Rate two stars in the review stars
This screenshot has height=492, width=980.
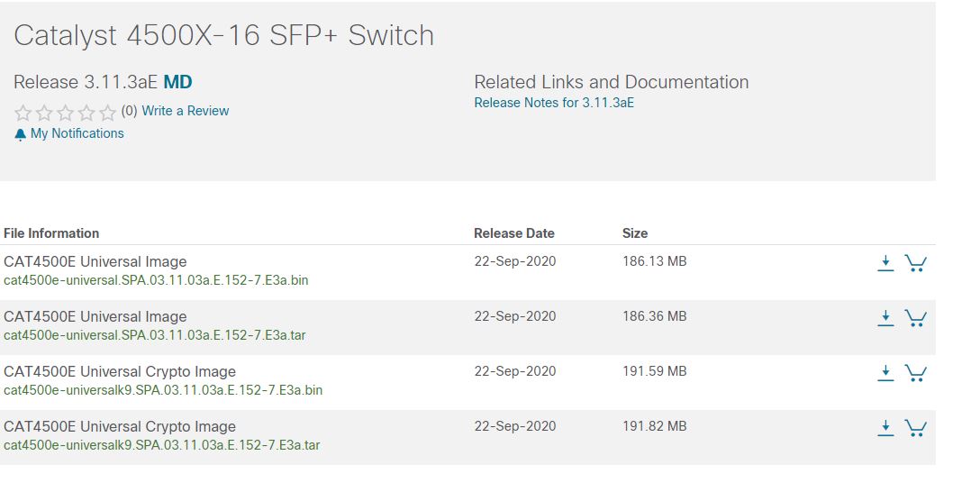coord(44,113)
